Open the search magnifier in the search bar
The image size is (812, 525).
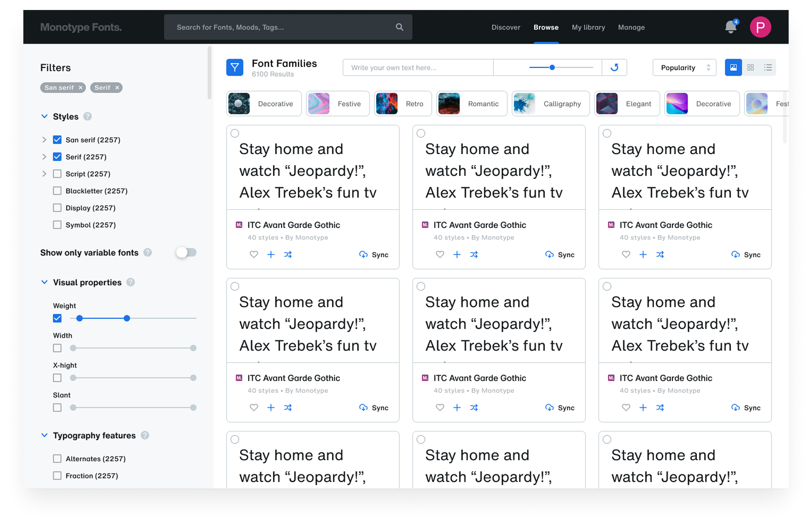tap(399, 27)
